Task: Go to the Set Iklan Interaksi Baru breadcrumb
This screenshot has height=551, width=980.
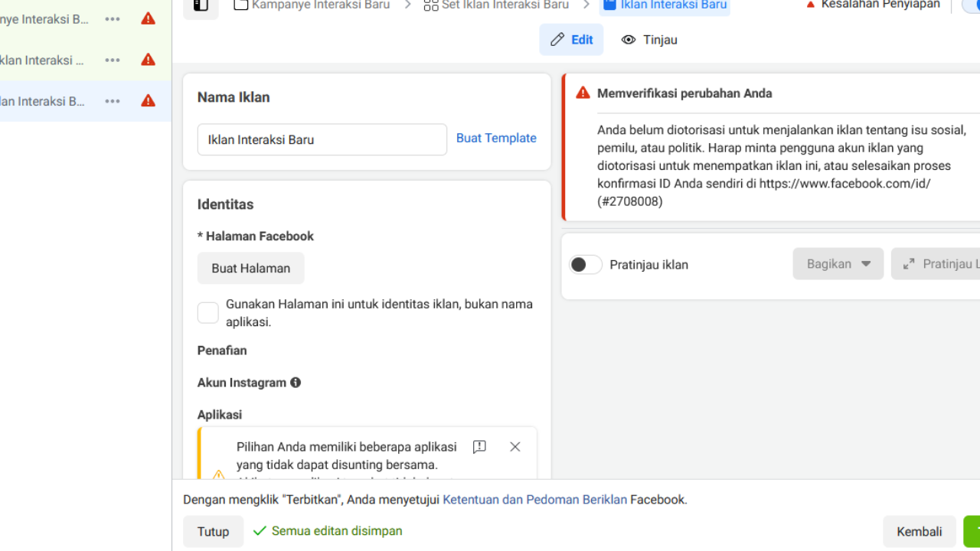Action: [x=496, y=5]
